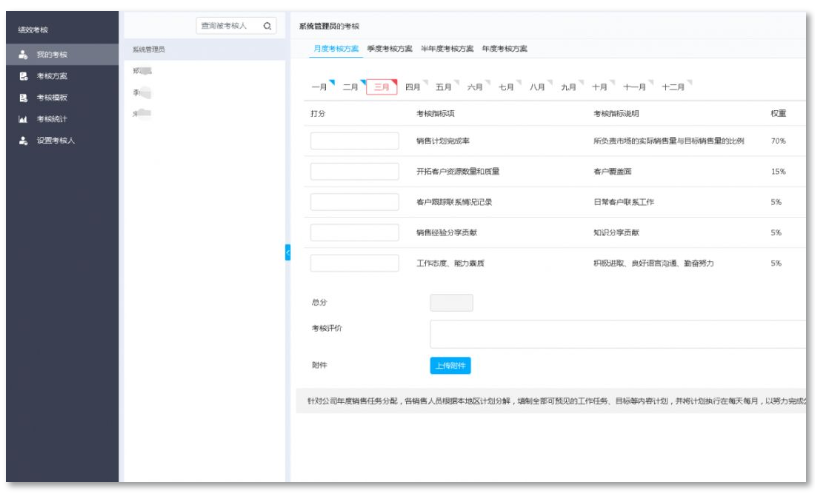Select the highlighted 三月 month
Screen dimensions: 815x495
[x=380, y=87]
